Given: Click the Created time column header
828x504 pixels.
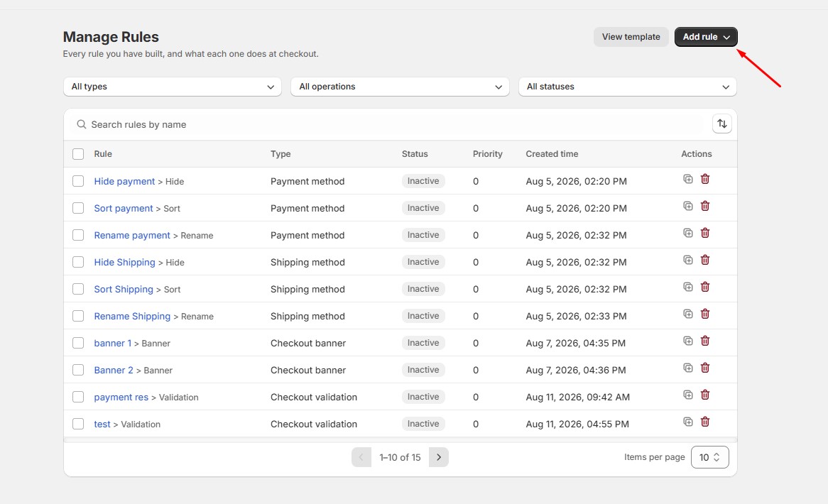Looking at the screenshot, I should coord(552,153).
